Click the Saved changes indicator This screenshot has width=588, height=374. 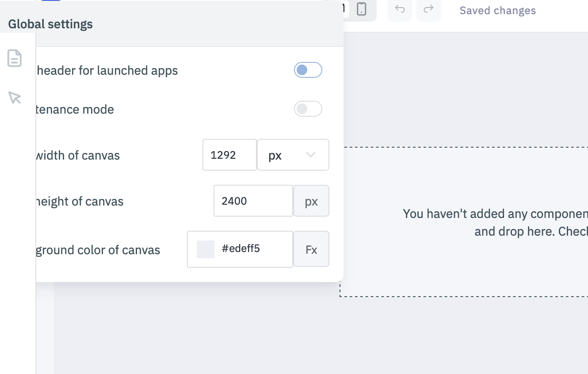497,10
